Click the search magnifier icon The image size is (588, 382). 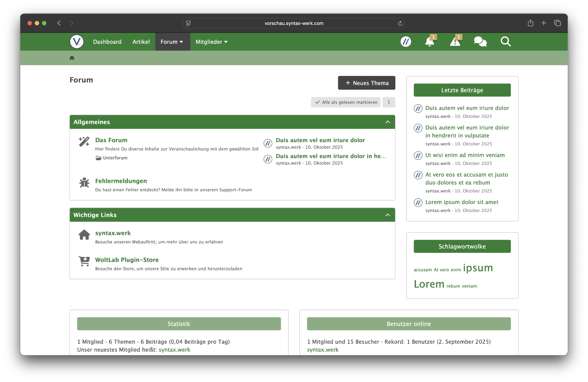506,42
